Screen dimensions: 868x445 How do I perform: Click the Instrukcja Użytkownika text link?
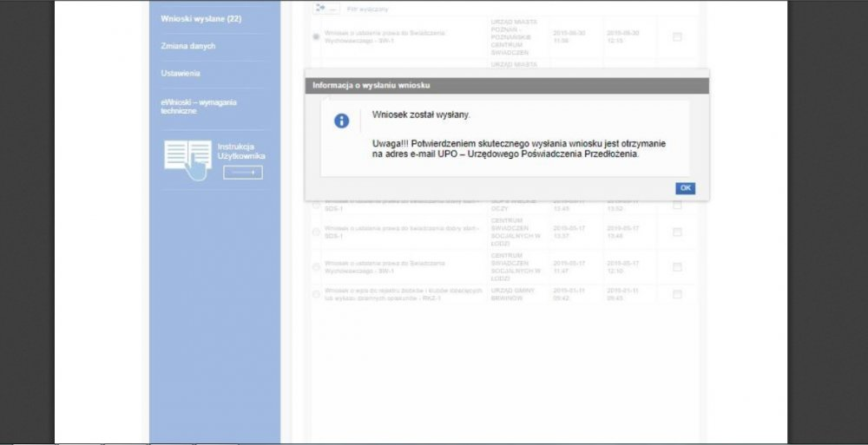pos(241,151)
